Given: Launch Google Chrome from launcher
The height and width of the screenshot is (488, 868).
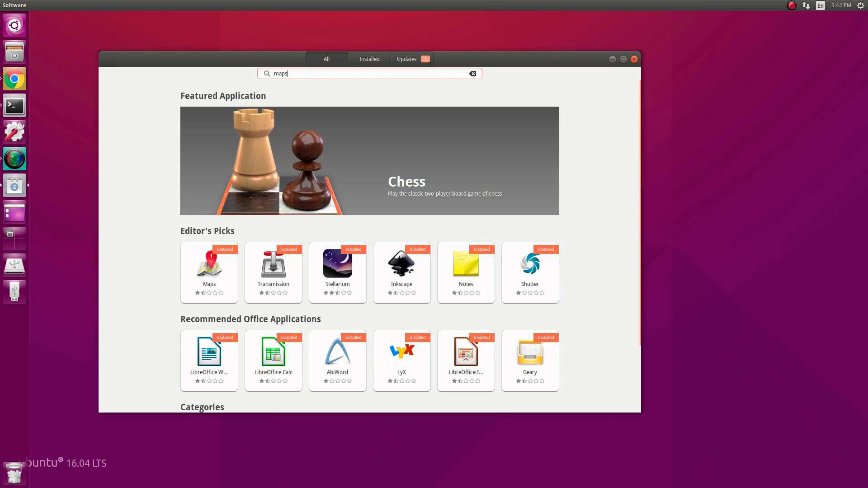Looking at the screenshot, I should pos(14,79).
